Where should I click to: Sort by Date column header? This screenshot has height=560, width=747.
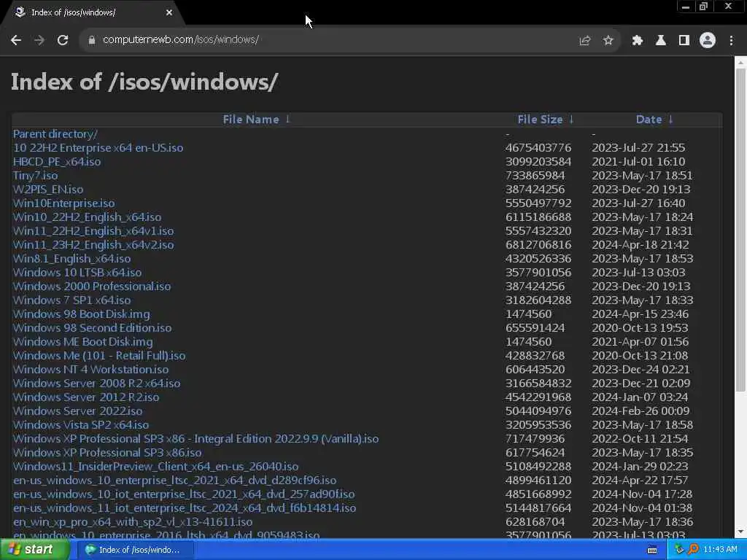coord(649,120)
